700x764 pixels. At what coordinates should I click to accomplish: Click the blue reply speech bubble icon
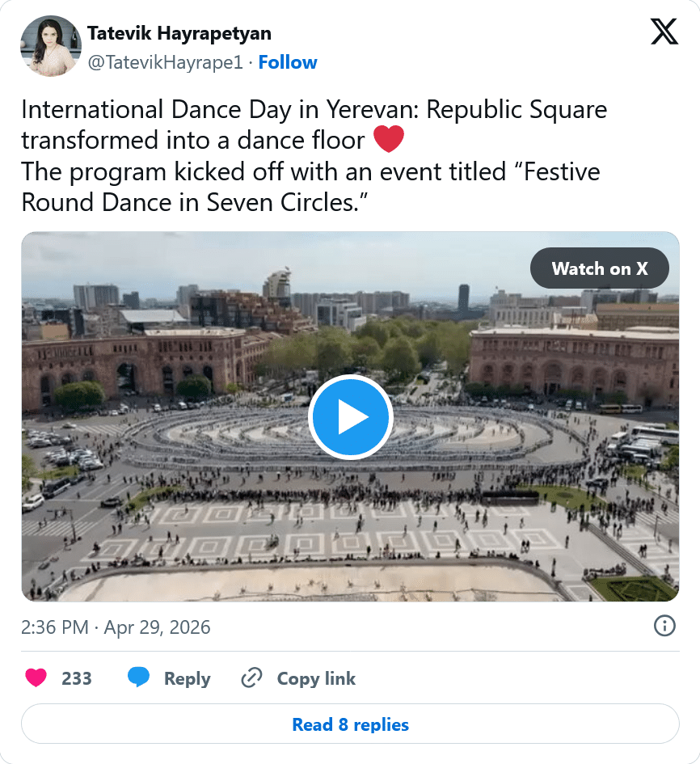139,678
